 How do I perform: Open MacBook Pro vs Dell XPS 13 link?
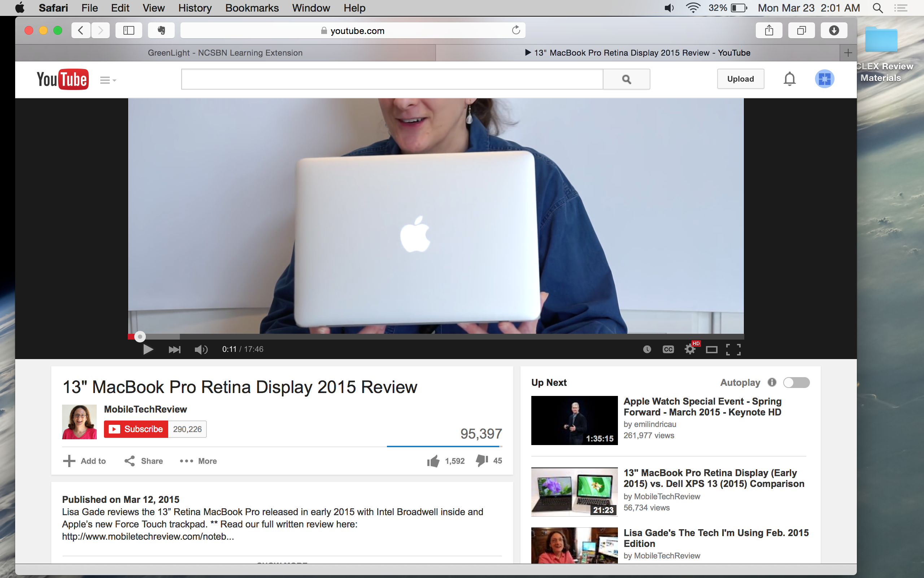[x=714, y=478]
